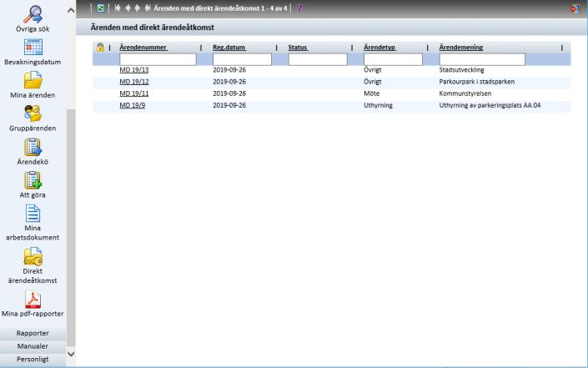Open Mina ärenden folder icon
The height and width of the screenshot is (368, 588).
point(33,80)
